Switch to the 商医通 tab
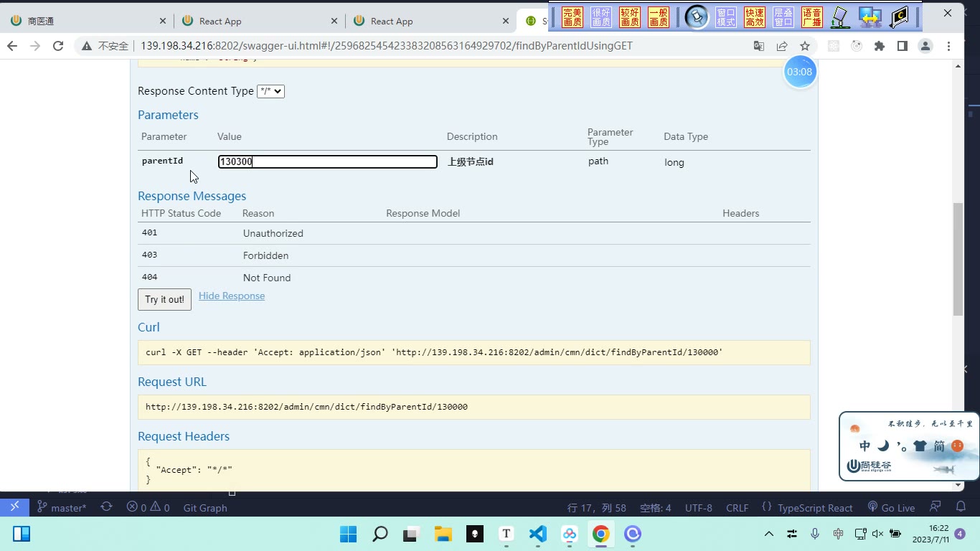Image resolution: width=980 pixels, height=551 pixels. coord(86,21)
